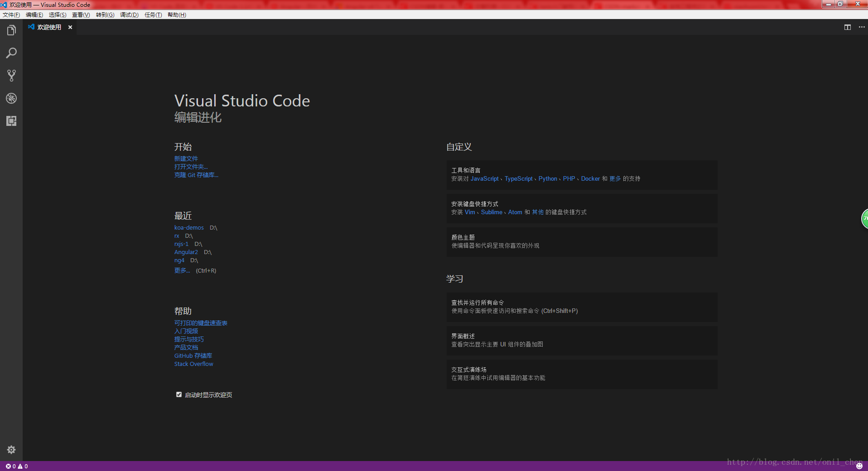Close the 欢迎使用 tab
This screenshot has width=868, height=471.
pos(70,27)
